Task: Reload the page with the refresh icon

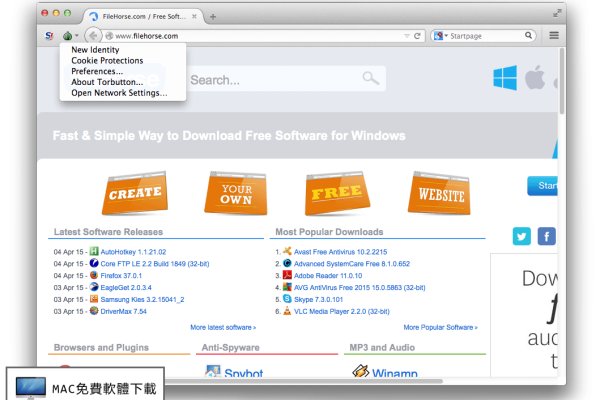Action: 417,36
